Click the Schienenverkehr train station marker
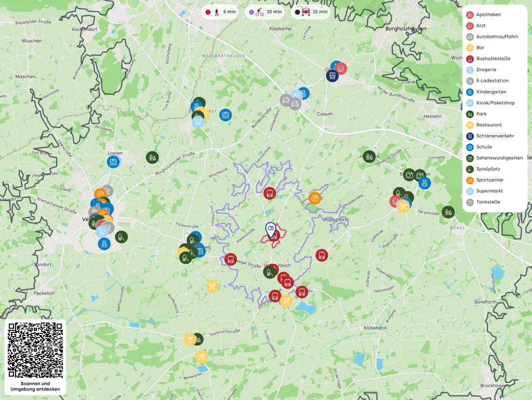532x400 pixels. coord(332,75)
